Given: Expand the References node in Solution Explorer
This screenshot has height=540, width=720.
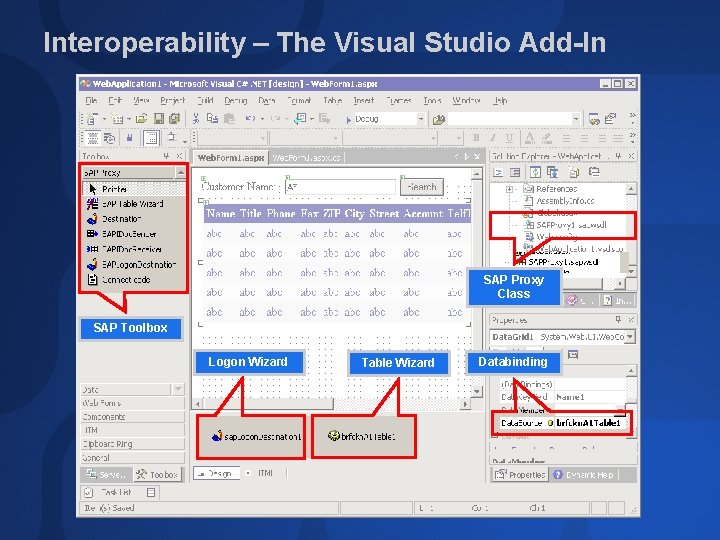Looking at the screenshot, I should [x=509, y=189].
